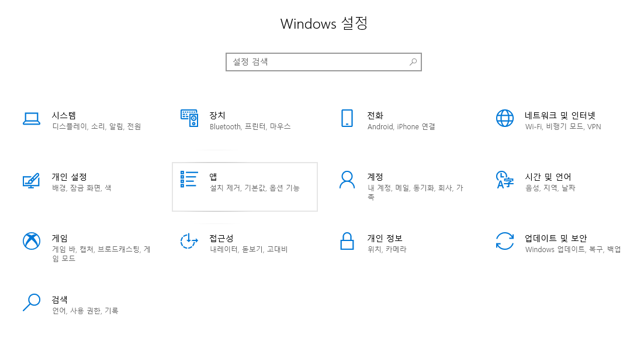Viewport: 644px width, 358px height.
Task: Open the 업데이트 및 보안 refresh icon
Action: tap(505, 241)
